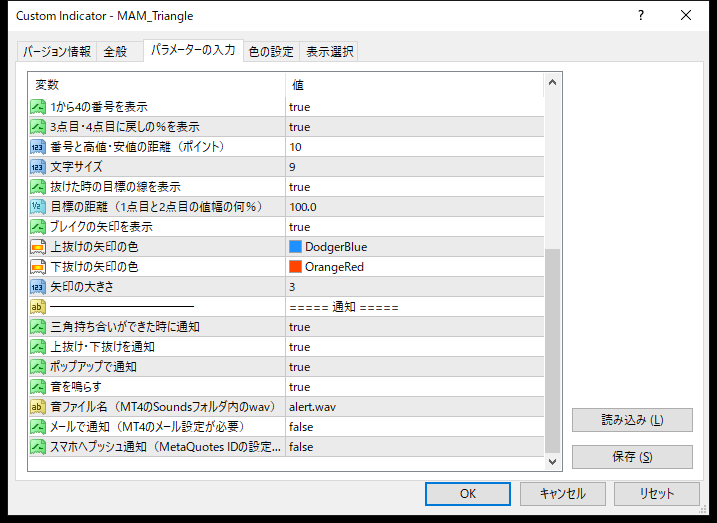Click the ? help button in title bar

[641, 16]
